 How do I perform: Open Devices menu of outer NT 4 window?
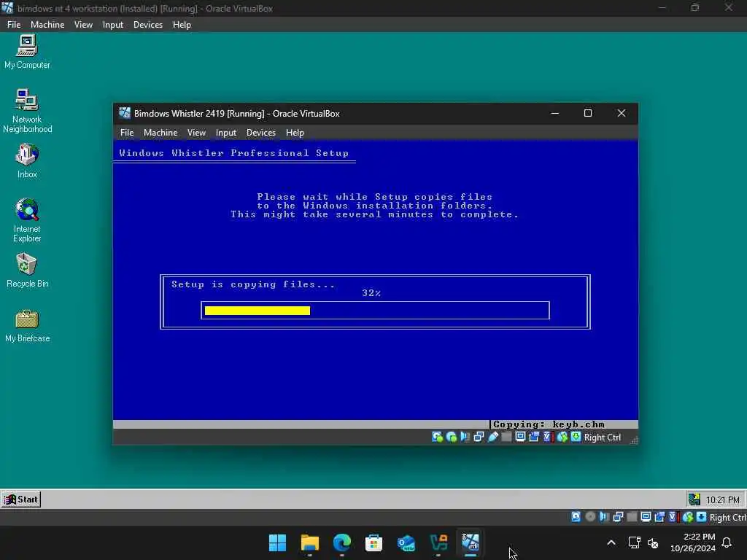click(x=148, y=25)
